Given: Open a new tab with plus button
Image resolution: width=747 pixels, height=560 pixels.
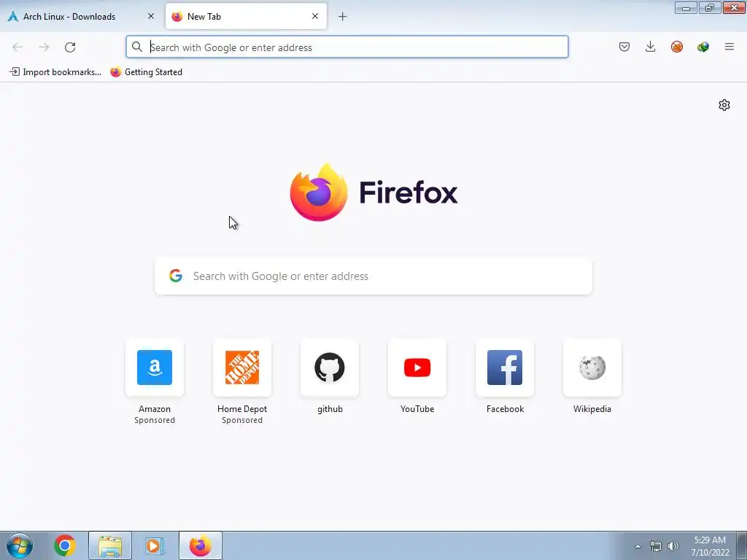Looking at the screenshot, I should tap(343, 17).
